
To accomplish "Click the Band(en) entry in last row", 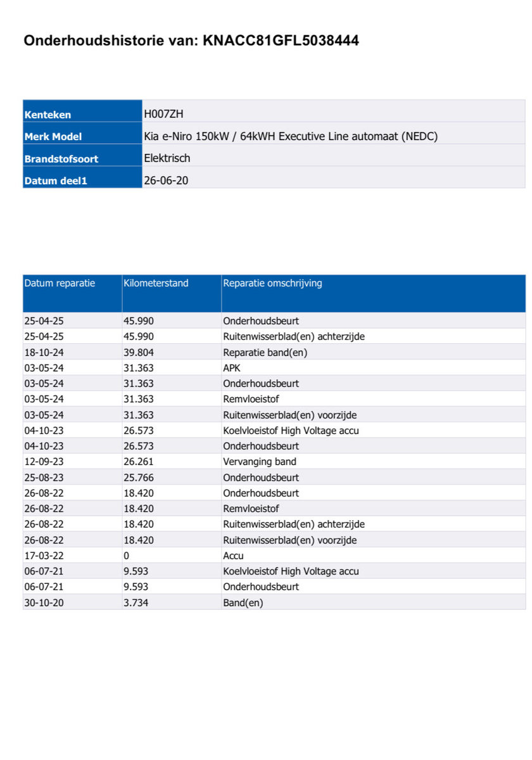I will click(243, 603).
